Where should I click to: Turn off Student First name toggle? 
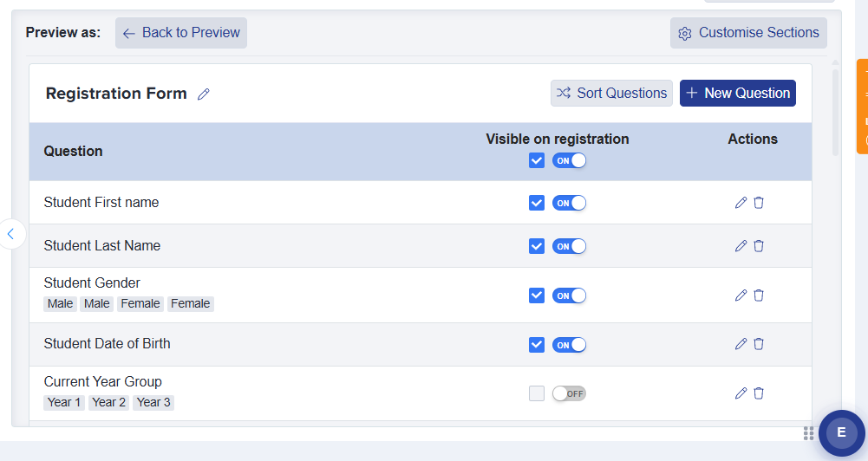click(569, 203)
